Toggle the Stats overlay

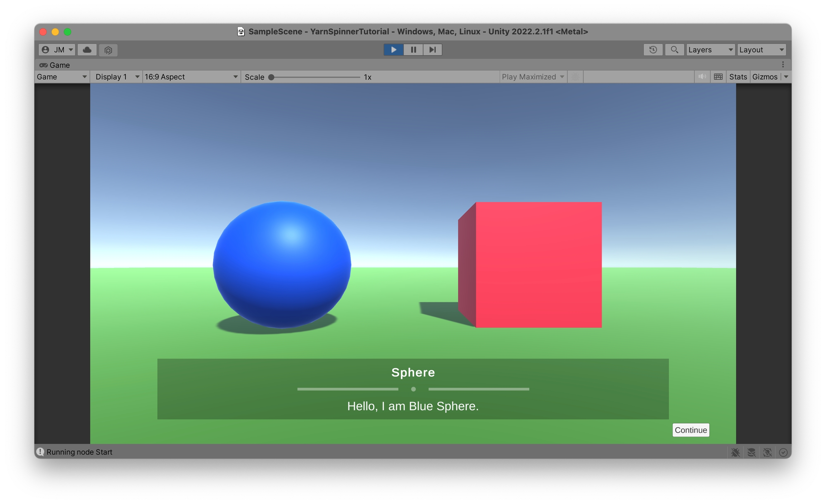pyautogui.click(x=738, y=77)
